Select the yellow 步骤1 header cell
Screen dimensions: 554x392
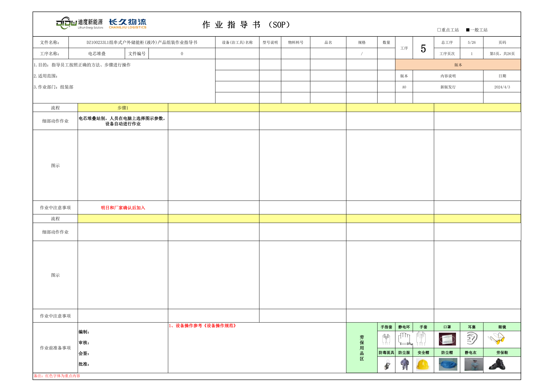[x=123, y=108]
